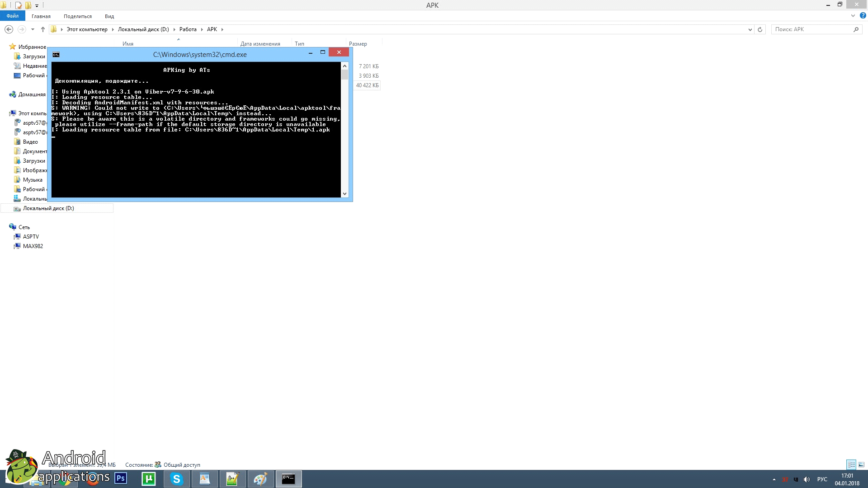Expand the address bar history dropdown

750,29
